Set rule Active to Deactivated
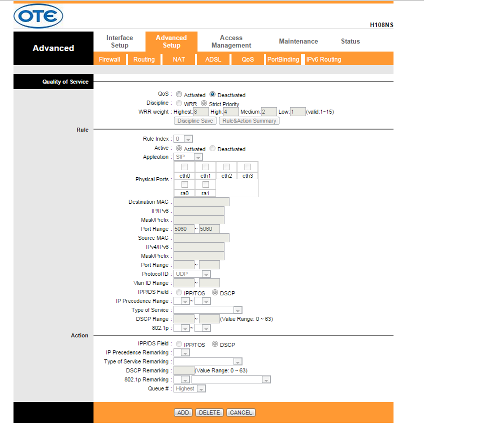The width and height of the screenshot is (504, 428). click(x=212, y=148)
